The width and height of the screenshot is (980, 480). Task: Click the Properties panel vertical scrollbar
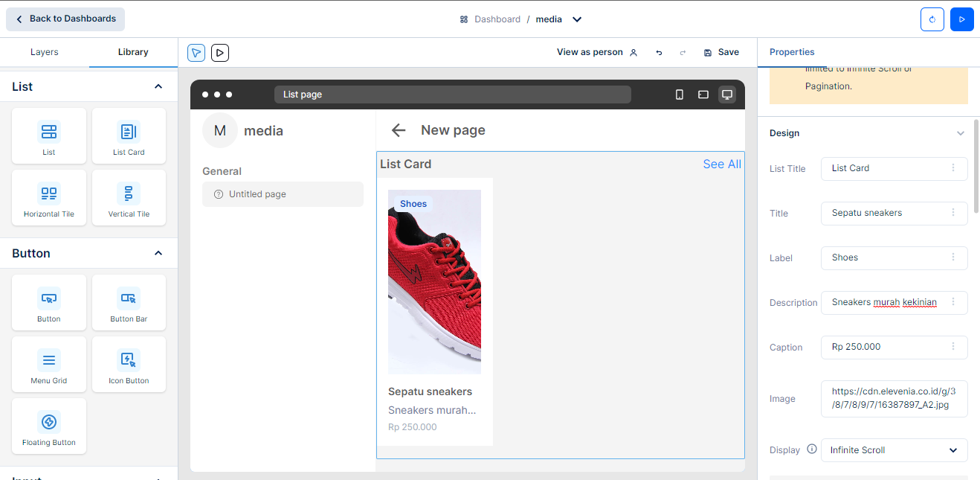tap(975, 171)
